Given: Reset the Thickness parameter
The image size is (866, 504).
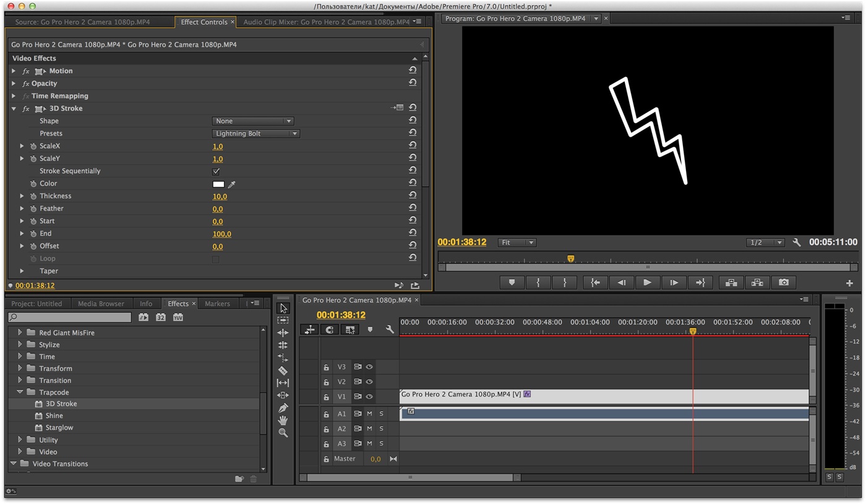Looking at the screenshot, I should 413,195.
